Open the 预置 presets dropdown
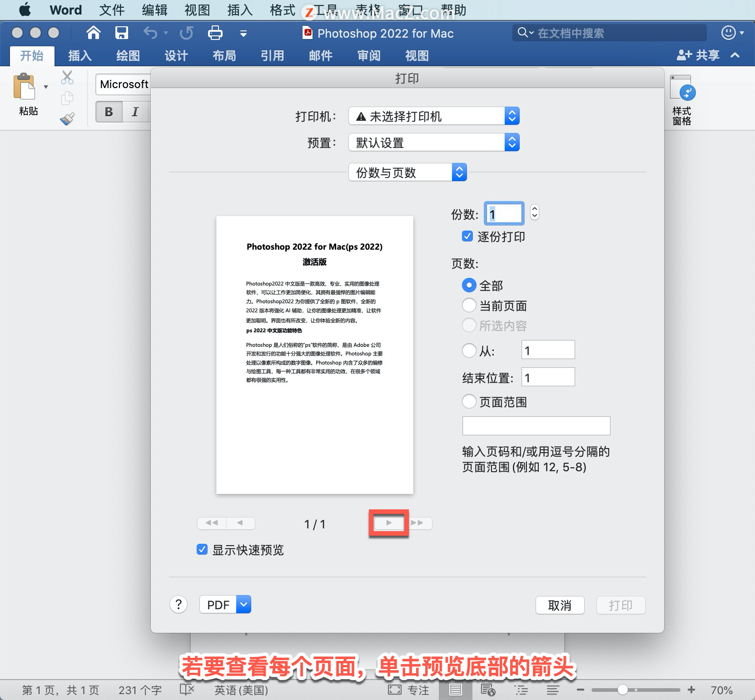 click(434, 143)
